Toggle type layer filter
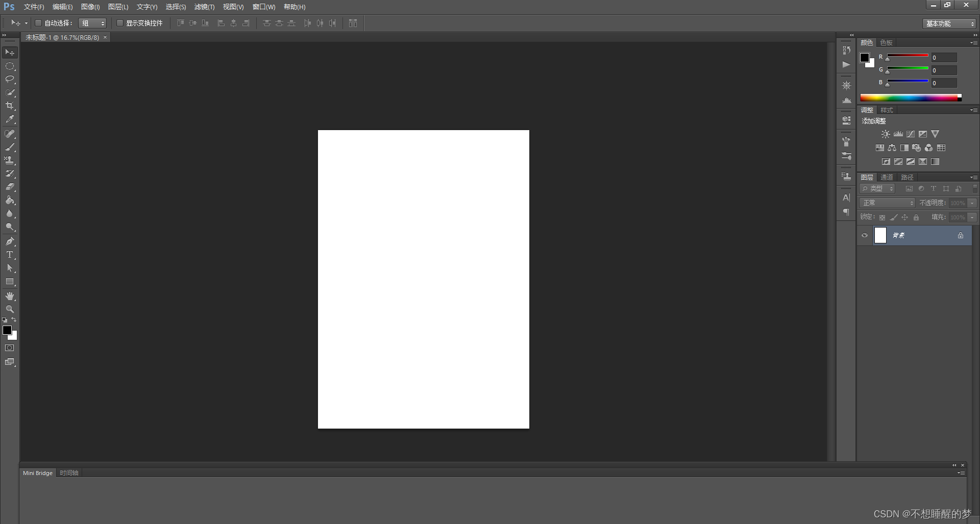The height and width of the screenshot is (524, 980). pyautogui.click(x=934, y=189)
